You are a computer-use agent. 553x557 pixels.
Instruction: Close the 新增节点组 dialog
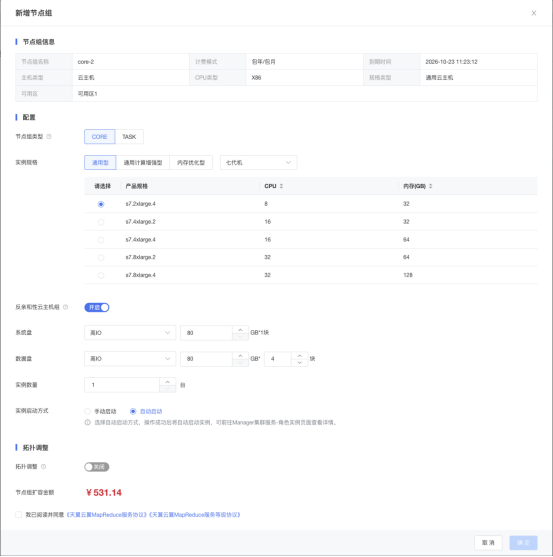point(533,13)
